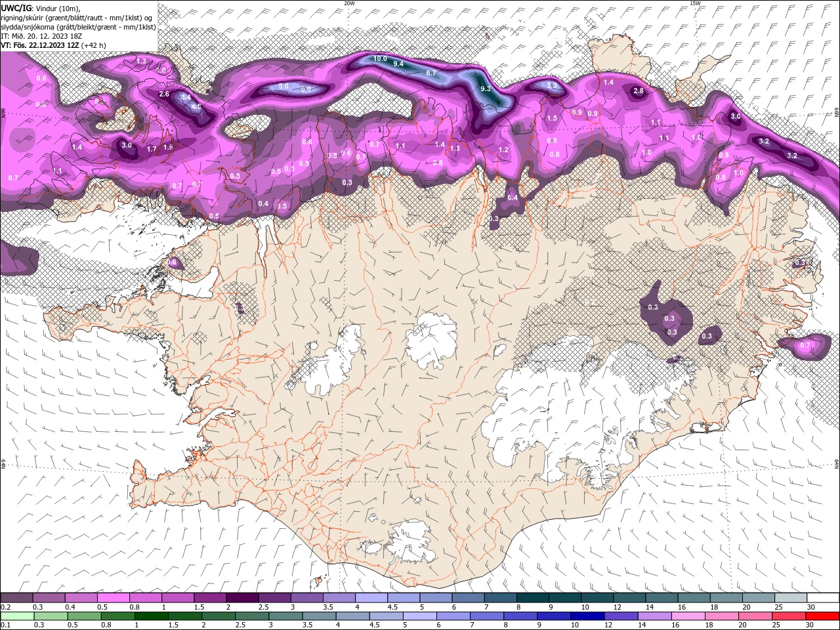Click the lavender snow swatch between 4 and 4.5
The image size is (840, 630).
[371, 598]
